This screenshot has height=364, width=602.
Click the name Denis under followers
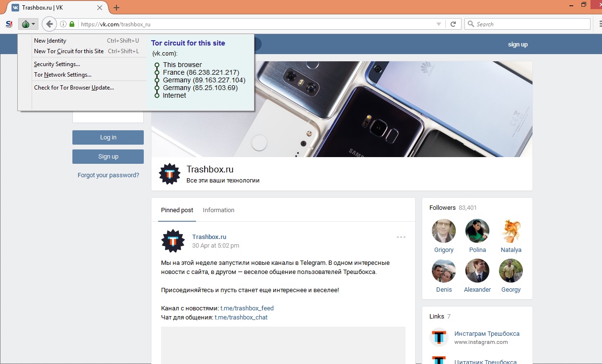coord(444,290)
